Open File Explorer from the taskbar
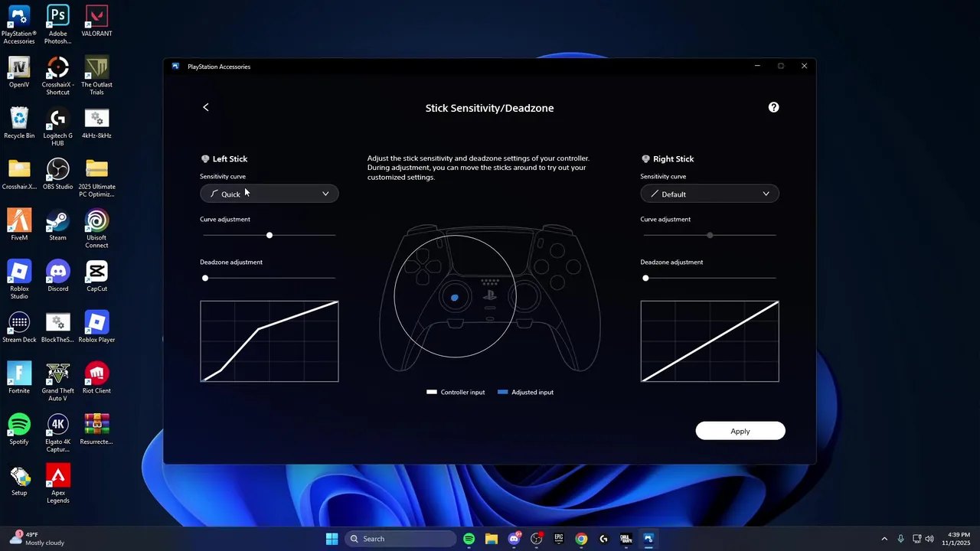The image size is (980, 551). click(x=491, y=539)
